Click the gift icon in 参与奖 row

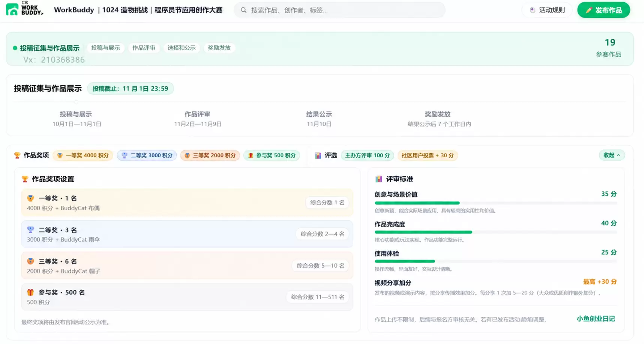pos(31,292)
